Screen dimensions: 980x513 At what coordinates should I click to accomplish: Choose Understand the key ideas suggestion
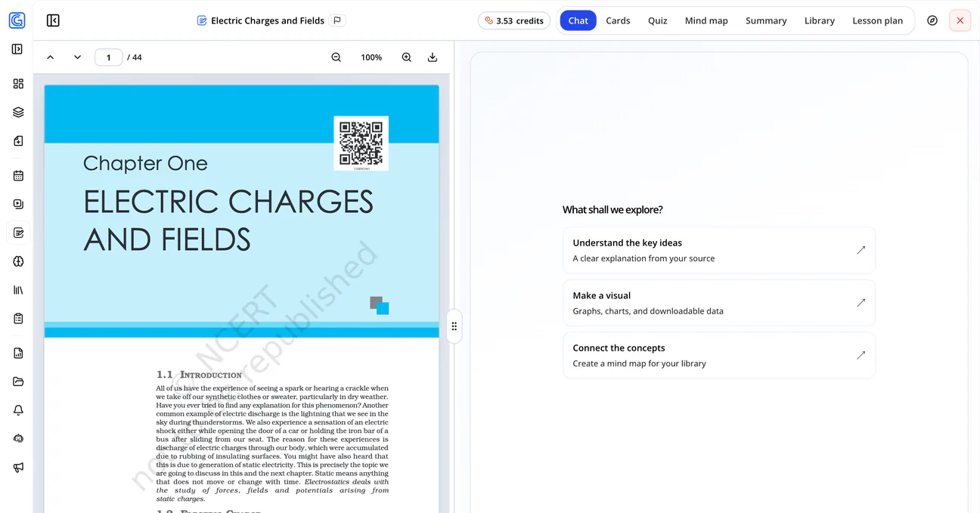pos(719,250)
